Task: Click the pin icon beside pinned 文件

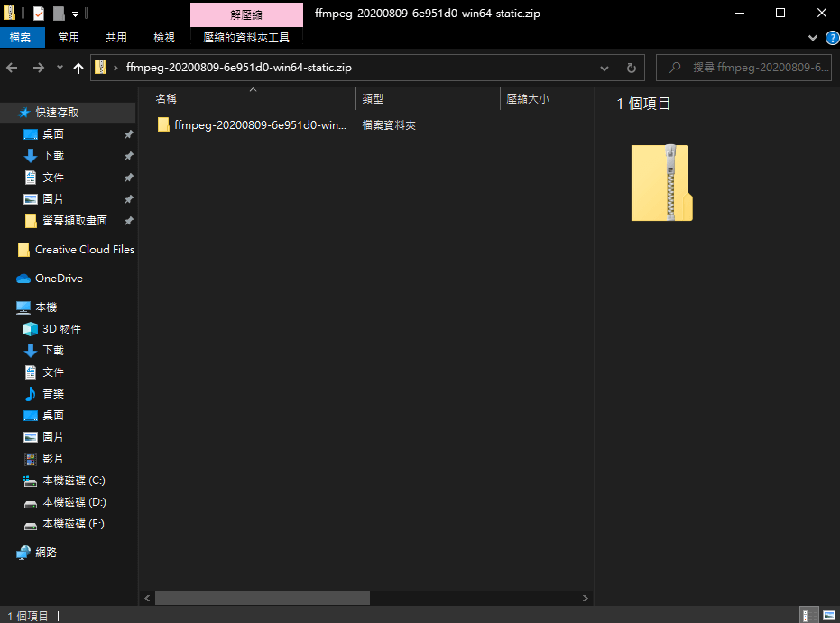Action: click(128, 177)
